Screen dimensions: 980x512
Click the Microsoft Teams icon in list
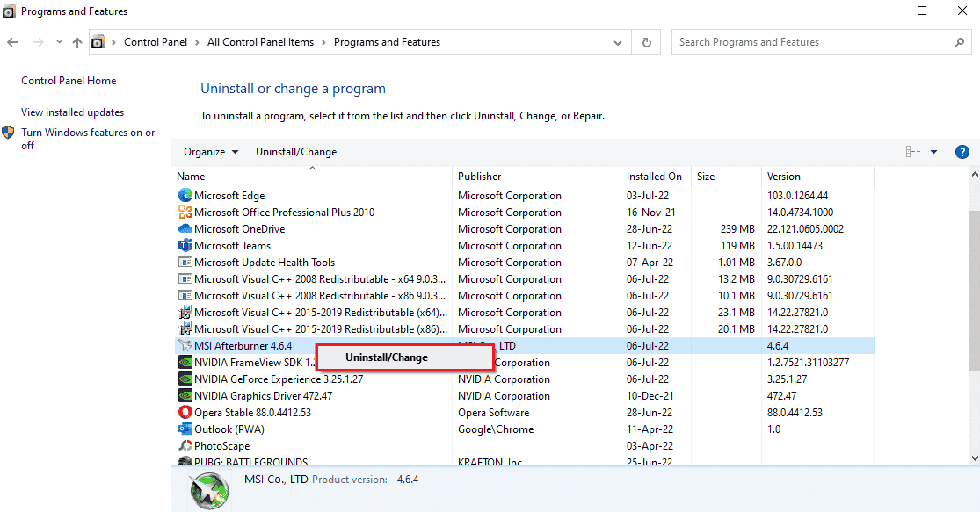(x=185, y=246)
